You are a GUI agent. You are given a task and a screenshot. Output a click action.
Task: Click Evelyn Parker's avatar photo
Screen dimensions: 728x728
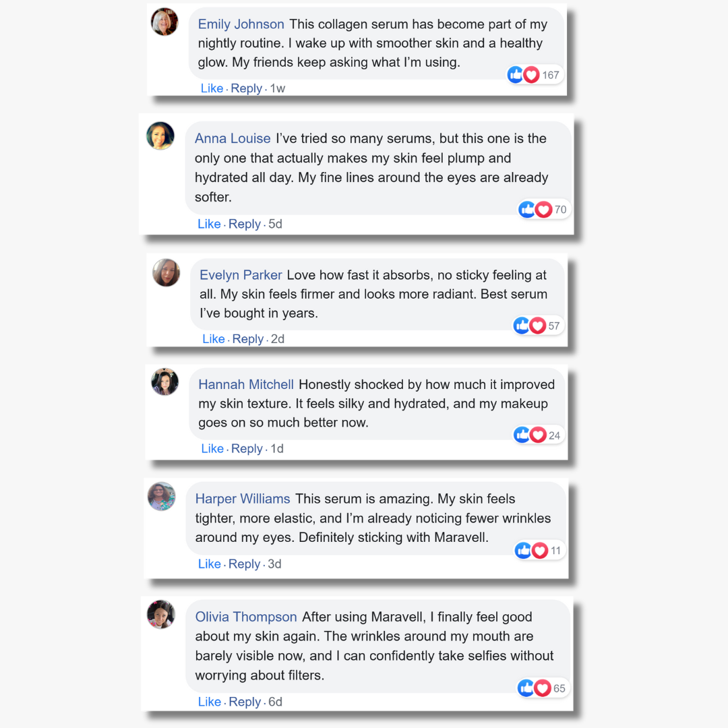(166, 272)
